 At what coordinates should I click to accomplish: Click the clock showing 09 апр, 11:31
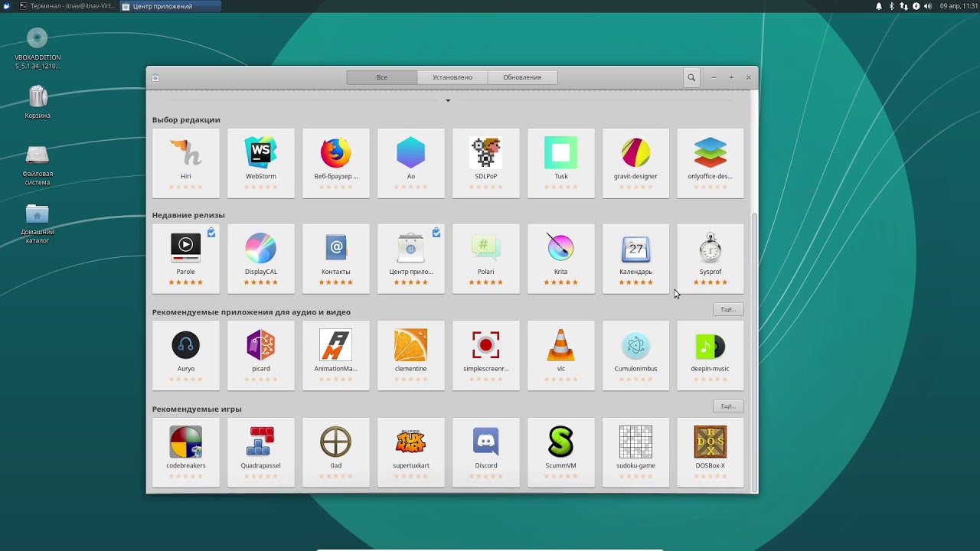(959, 6)
